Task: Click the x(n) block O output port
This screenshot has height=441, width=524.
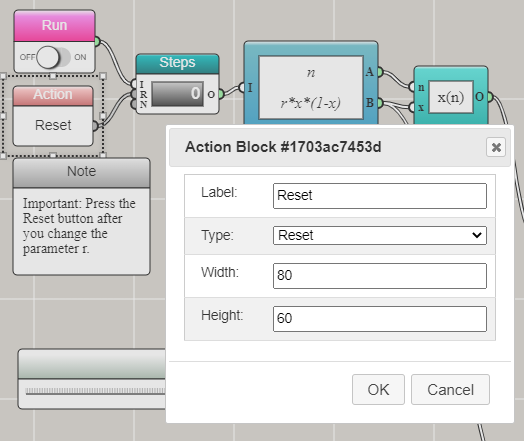Action: pos(490,97)
